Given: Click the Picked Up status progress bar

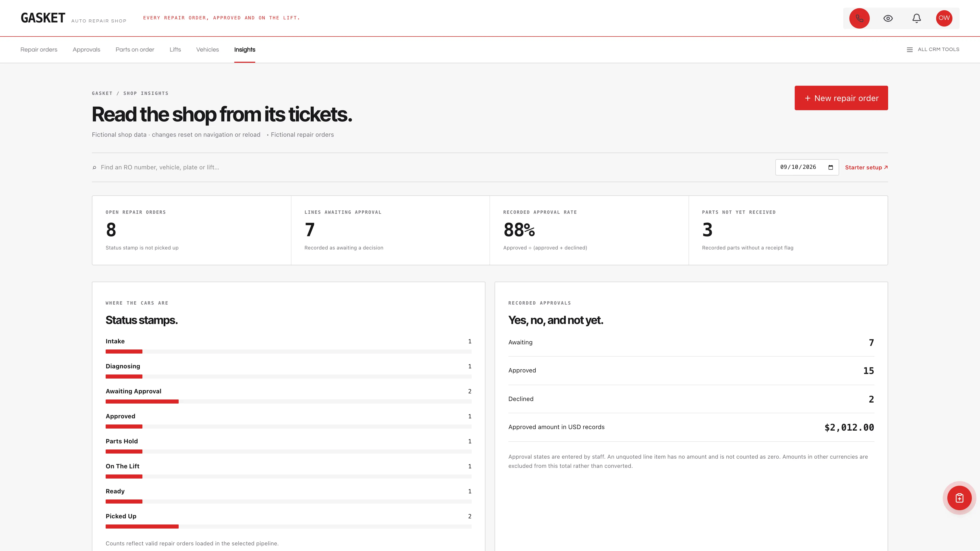Looking at the screenshot, I should 288,527.
